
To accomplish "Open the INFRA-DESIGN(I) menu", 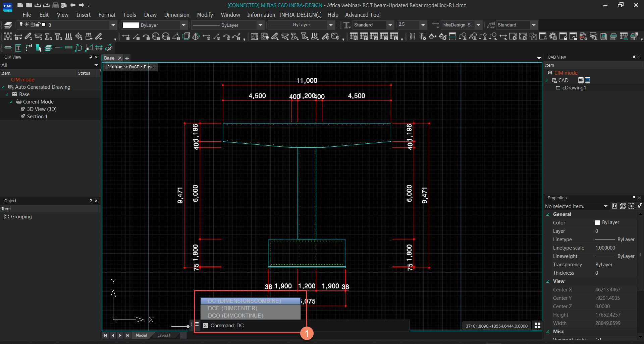I will pyautogui.click(x=301, y=15).
